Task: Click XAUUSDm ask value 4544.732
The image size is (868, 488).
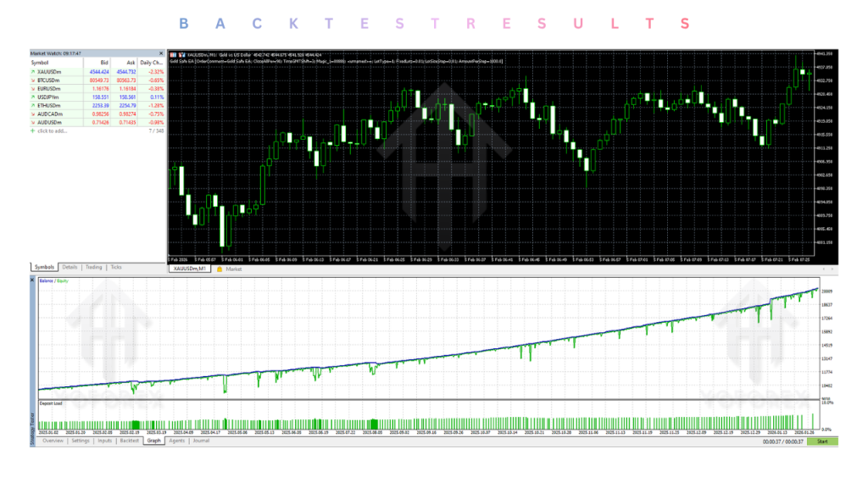Action: tap(126, 72)
